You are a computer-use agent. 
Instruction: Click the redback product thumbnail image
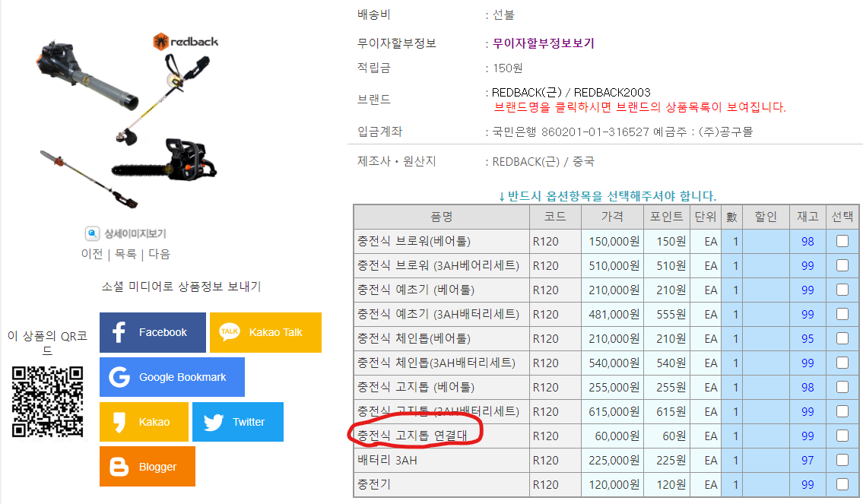[x=125, y=122]
